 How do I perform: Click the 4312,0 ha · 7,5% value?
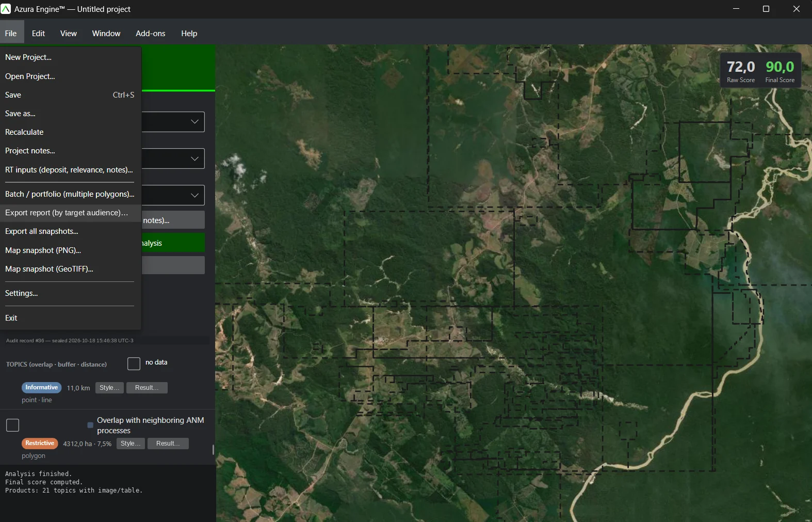point(87,444)
